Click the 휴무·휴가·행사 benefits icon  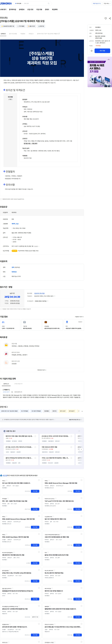click(x=6, y=354)
